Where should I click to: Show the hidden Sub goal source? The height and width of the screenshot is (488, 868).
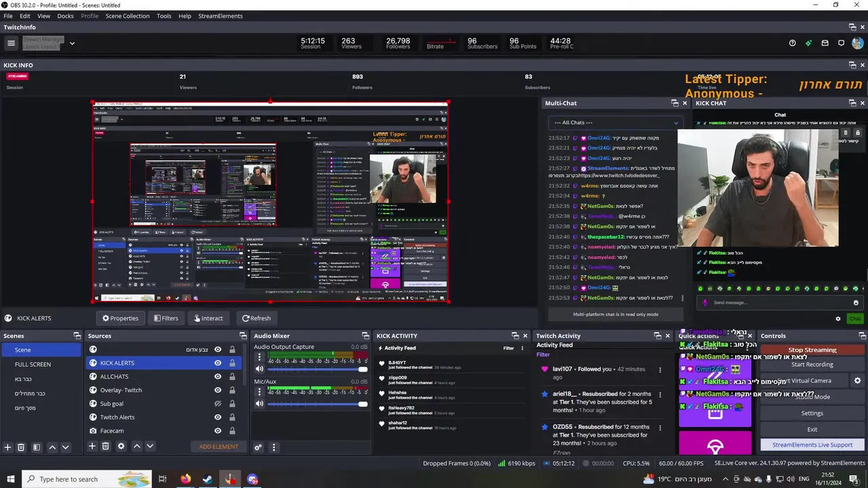coord(218,403)
